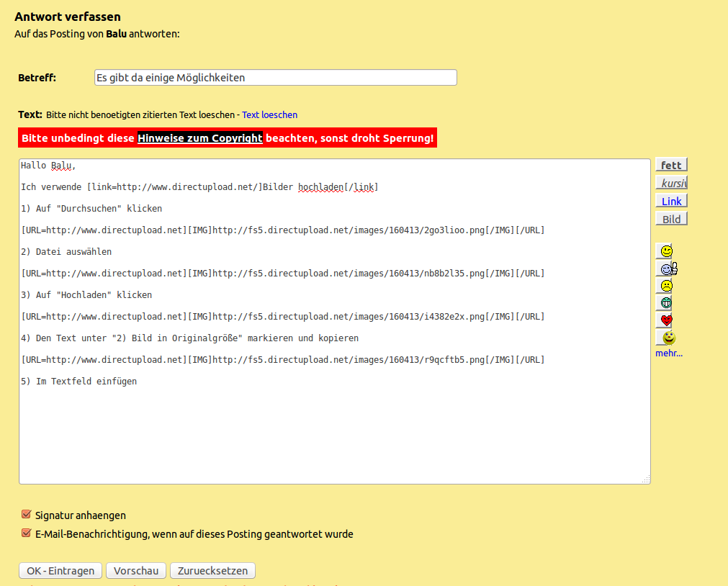The height and width of the screenshot is (586, 728).
Task: Click the 'Text loeschen' link
Action: pos(269,115)
